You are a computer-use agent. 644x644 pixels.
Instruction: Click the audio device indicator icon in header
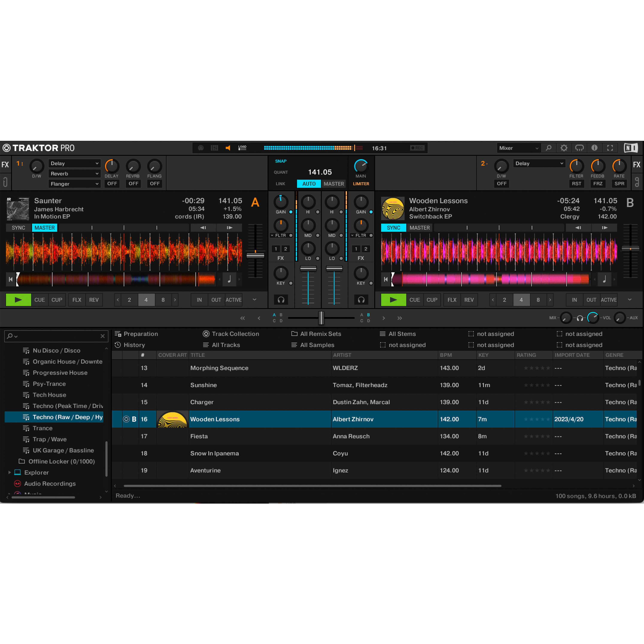(214, 148)
